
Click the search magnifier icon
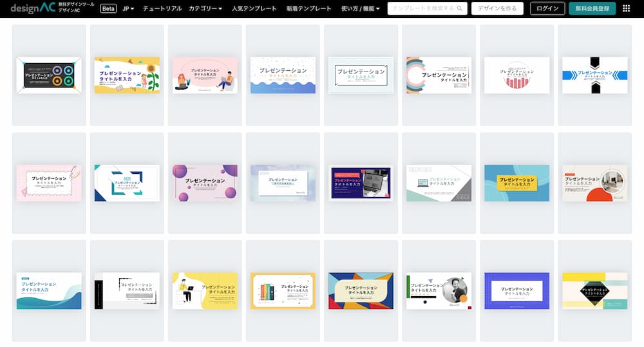(x=460, y=8)
